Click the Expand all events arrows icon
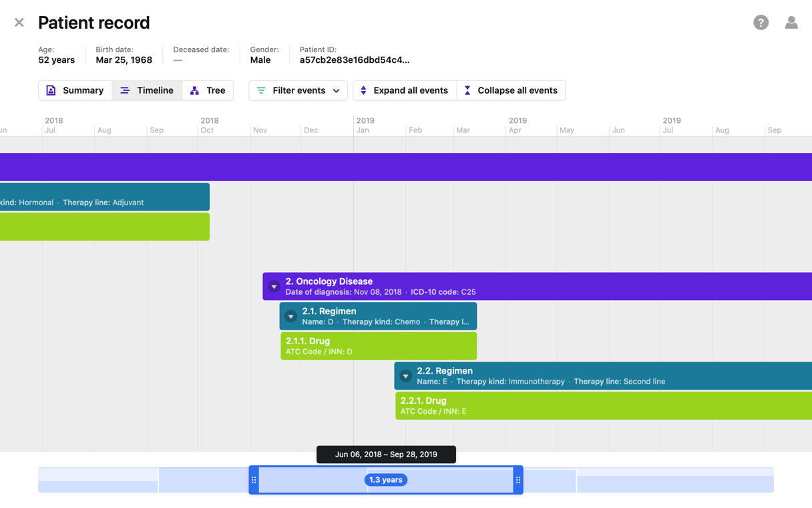The width and height of the screenshot is (812, 508). 363,90
